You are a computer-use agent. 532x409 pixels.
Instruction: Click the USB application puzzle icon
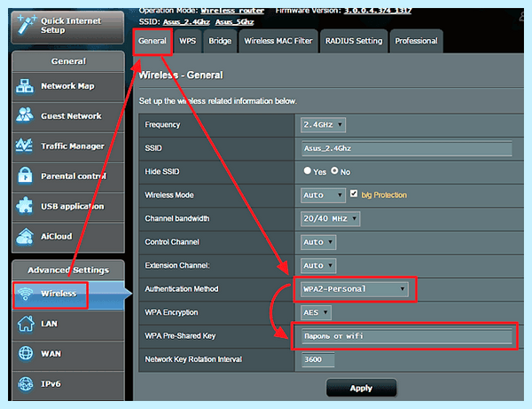point(25,206)
